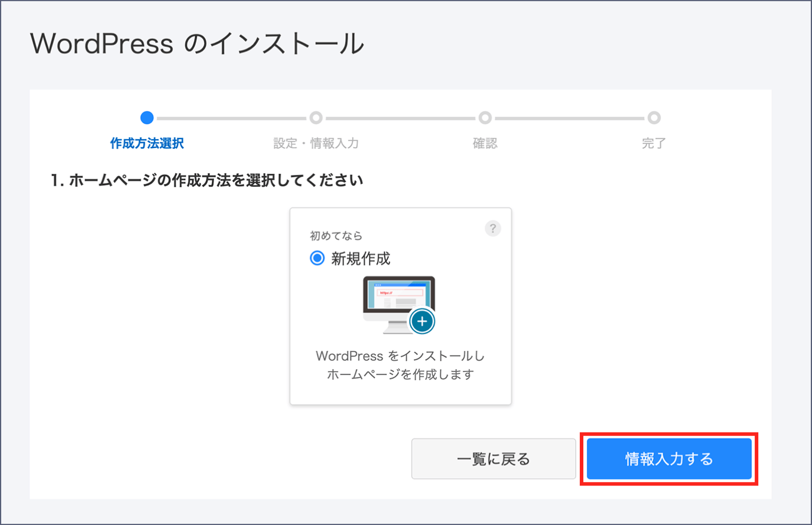Select the 確認 step label
The height and width of the screenshot is (525, 812).
[x=485, y=143]
